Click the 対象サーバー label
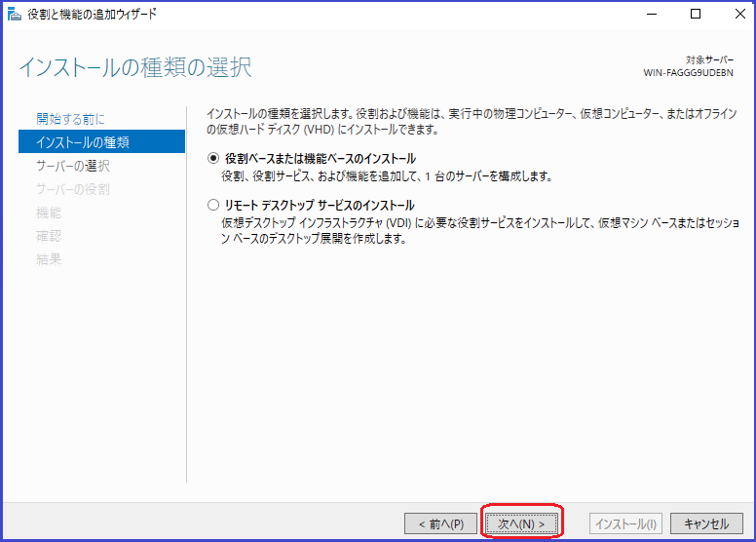Viewport: 756px width, 542px height. [x=709, y=59]
